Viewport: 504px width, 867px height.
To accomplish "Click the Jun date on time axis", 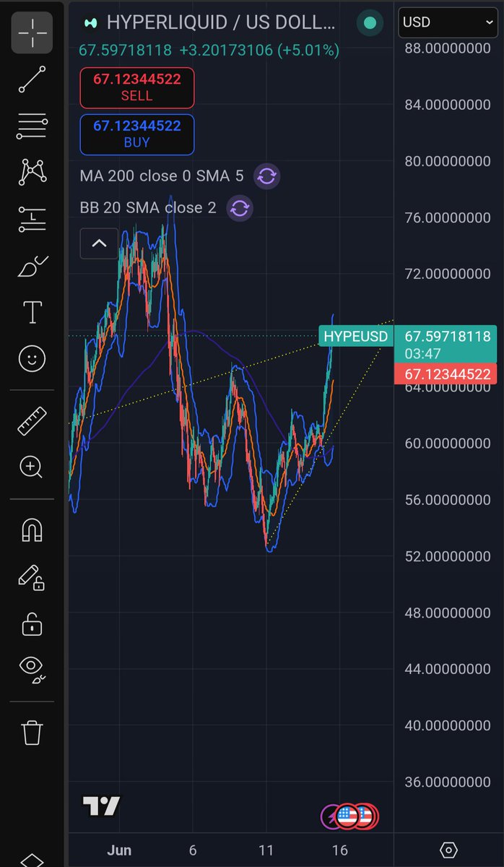I will click(x=119, y=850).
